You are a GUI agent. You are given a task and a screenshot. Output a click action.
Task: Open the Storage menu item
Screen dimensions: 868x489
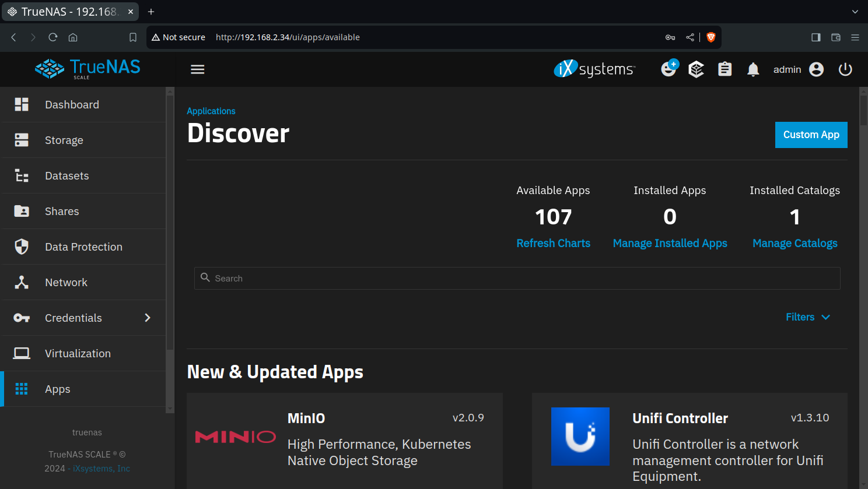84,140
